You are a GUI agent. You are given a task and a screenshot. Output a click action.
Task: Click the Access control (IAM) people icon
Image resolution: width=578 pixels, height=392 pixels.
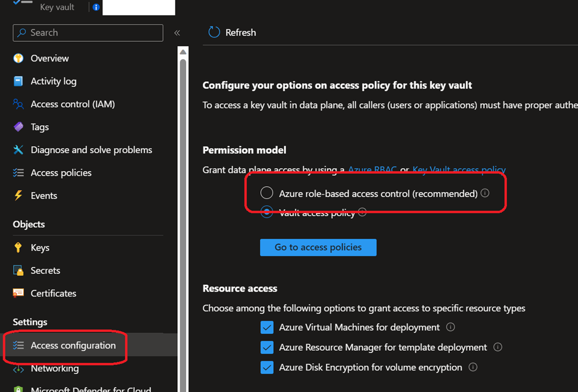click(x=19, y=104)
